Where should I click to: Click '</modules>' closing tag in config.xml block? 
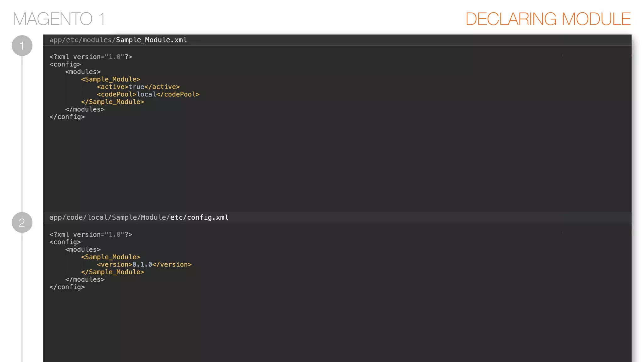pos(85,280)
